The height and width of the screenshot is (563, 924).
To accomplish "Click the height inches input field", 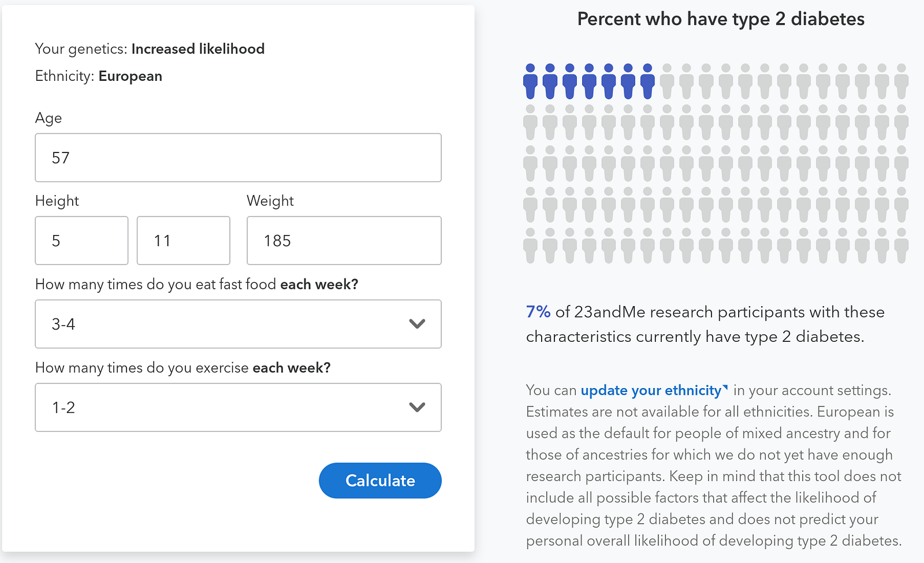I will 183,241.
